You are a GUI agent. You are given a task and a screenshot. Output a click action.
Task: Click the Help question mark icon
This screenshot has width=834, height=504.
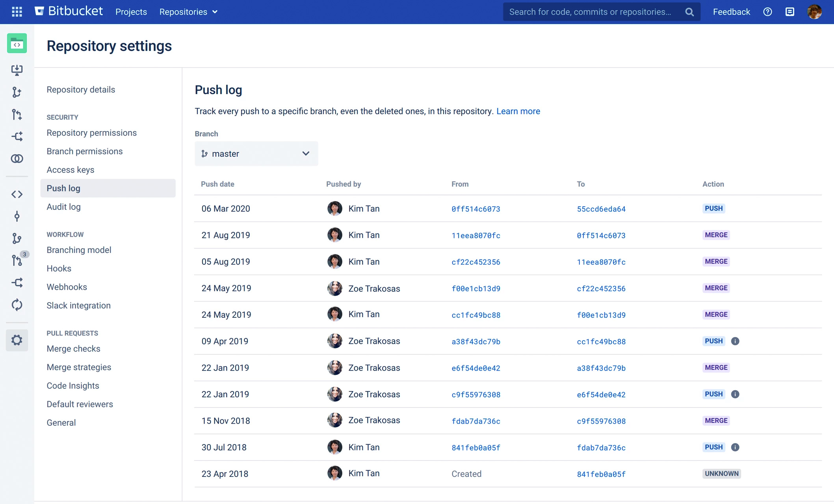tap(767, 12)
